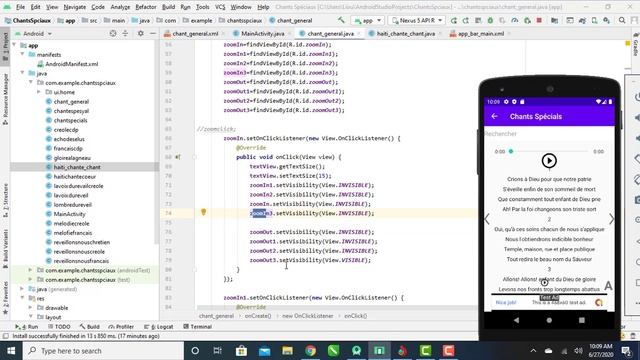Open File Explorer from the taskbar

(287, 351)
